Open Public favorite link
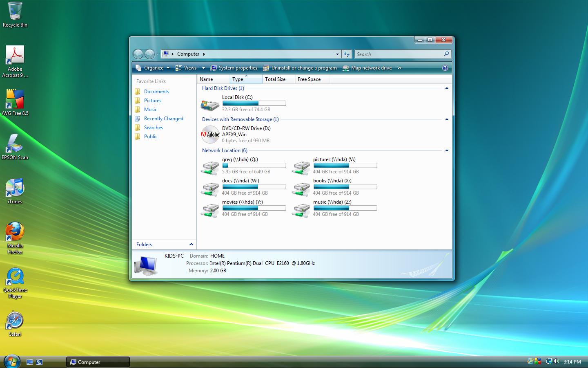The height and width of the screenshot is (368, 588). [x=151, y=137]
